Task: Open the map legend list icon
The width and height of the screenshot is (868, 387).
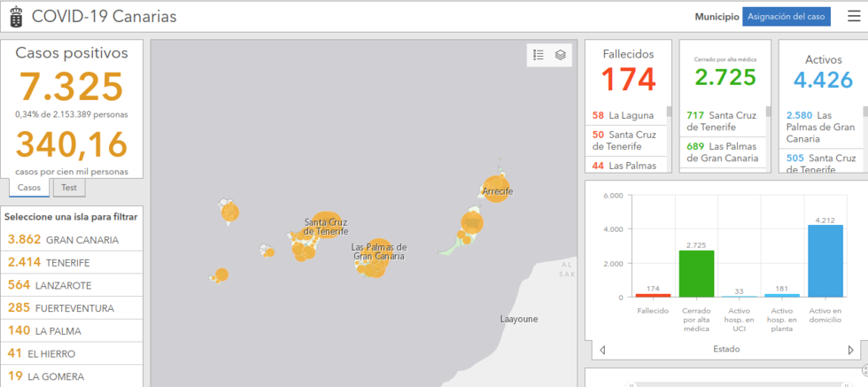Action: (x=539, y=55)
